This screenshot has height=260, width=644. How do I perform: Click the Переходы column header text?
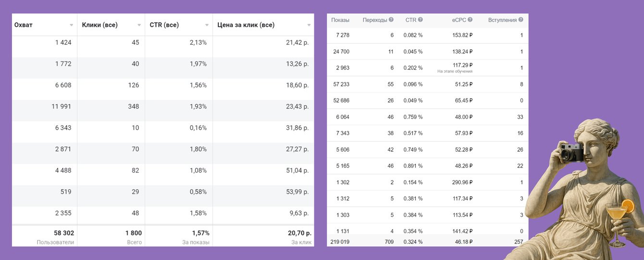[x=375, y=20]
